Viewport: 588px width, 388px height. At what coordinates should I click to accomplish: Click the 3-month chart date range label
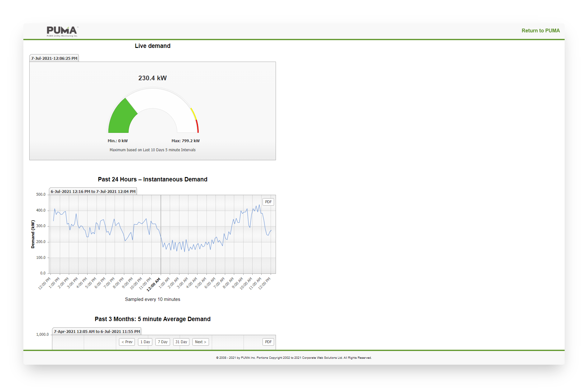click(x=97, y=331)
